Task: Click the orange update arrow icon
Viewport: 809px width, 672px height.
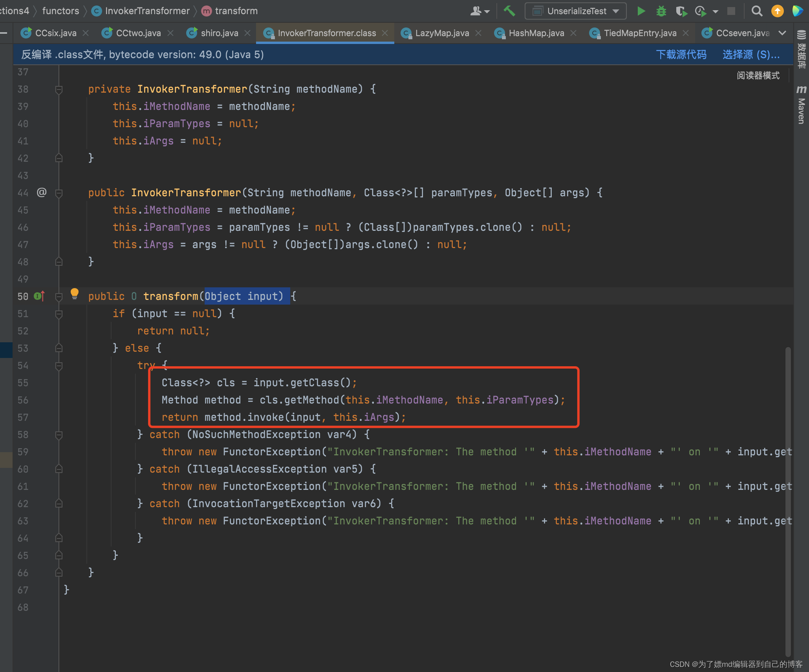Action: pos(777,11)
